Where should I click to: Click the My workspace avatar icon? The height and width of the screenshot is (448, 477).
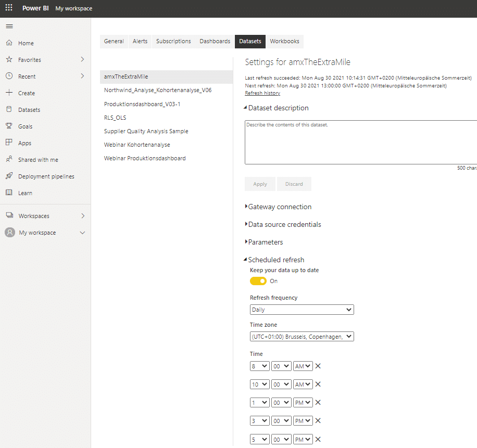pos(10,233)
